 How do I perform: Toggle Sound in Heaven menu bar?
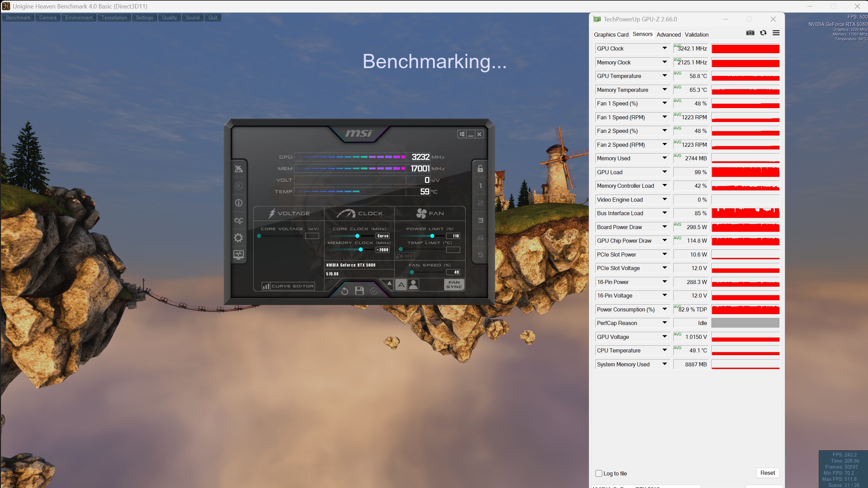click(x=193, y=18)
